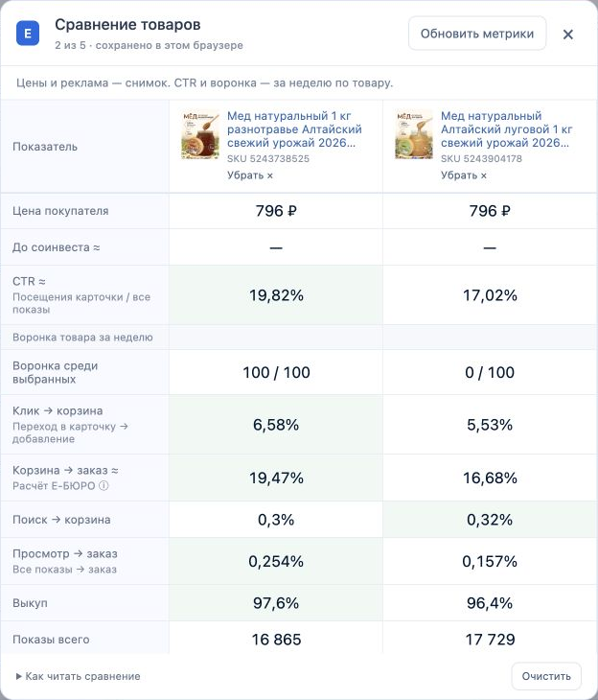
Task: Click the Очистить button
Action: [546, 676]
